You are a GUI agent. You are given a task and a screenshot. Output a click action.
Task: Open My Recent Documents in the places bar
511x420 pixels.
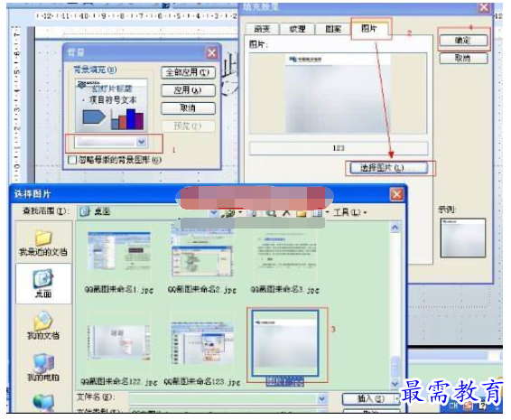[x=43, y=243]
